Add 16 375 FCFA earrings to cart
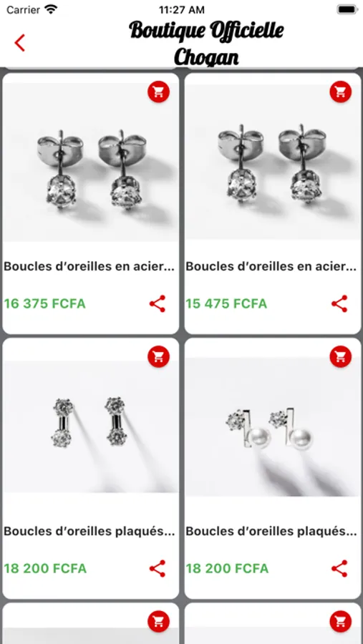 [x=158, y=92]
